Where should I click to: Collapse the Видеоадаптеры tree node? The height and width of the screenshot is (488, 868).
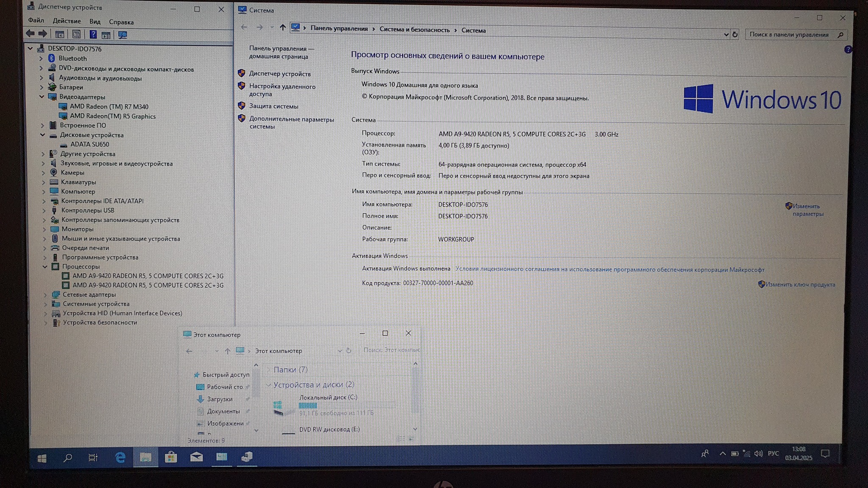tap(42, 97)
